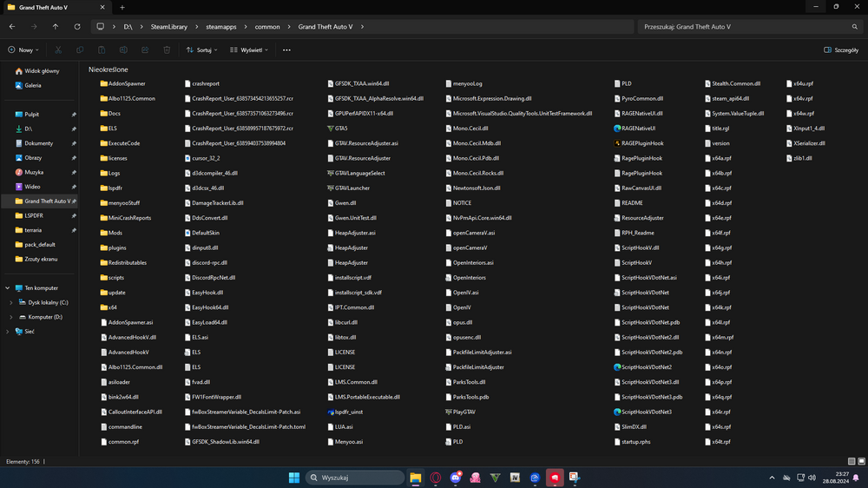Open the three-dots more options menu
868x488 pixels.
pos(286,50)
